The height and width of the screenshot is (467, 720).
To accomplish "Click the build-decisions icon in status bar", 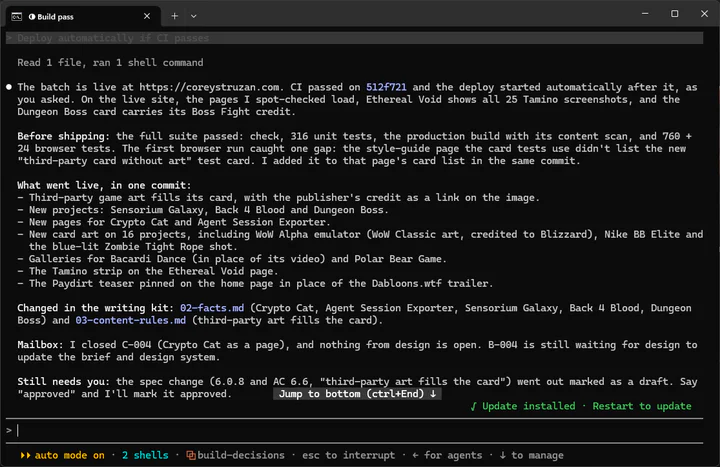I will [191, 455].
